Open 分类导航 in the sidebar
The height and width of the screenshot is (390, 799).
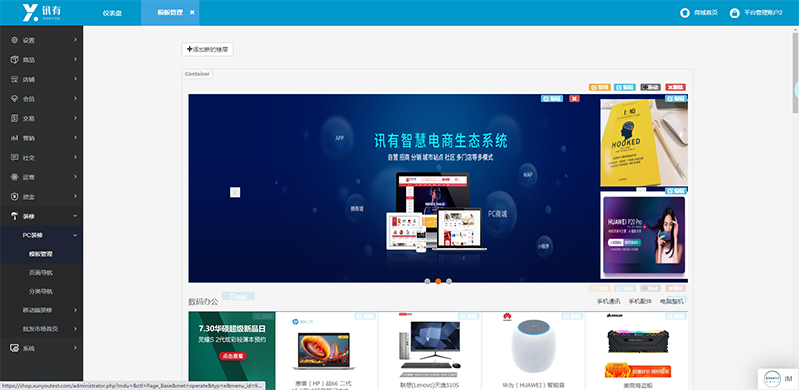coord(41,292)
